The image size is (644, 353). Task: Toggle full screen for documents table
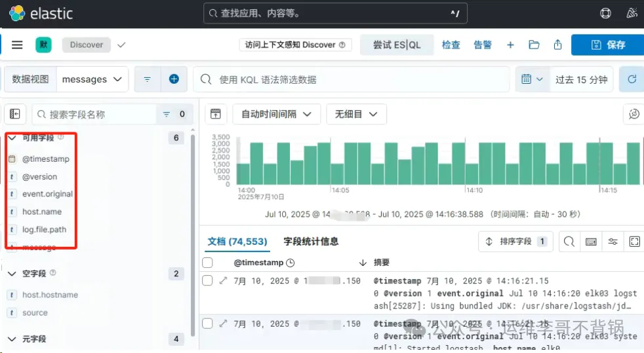634,242
